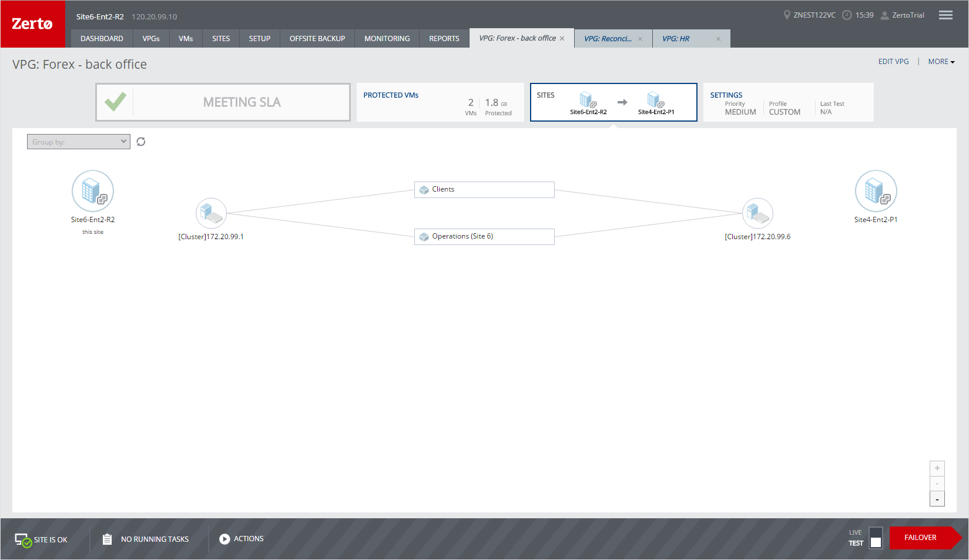The width and height of the screenshot is (969, 560).
Task: Click the EDIT VPG link
Action: [893, 62]
